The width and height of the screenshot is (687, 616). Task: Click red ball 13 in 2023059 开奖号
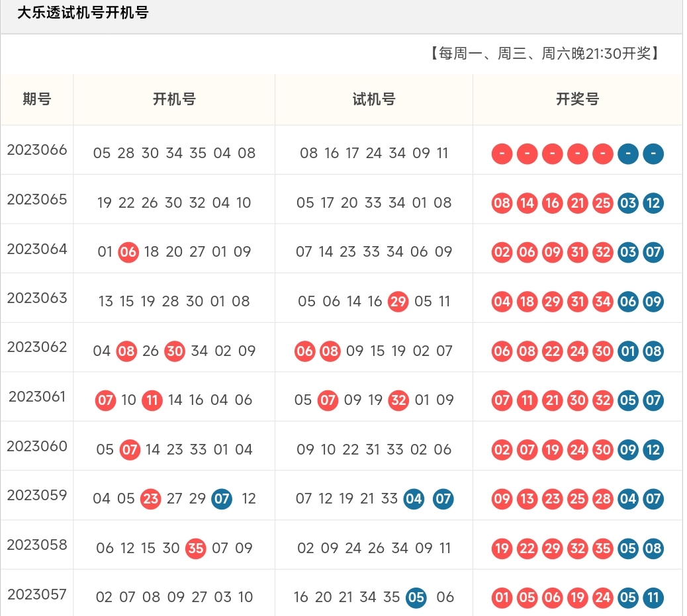(527, 499)
